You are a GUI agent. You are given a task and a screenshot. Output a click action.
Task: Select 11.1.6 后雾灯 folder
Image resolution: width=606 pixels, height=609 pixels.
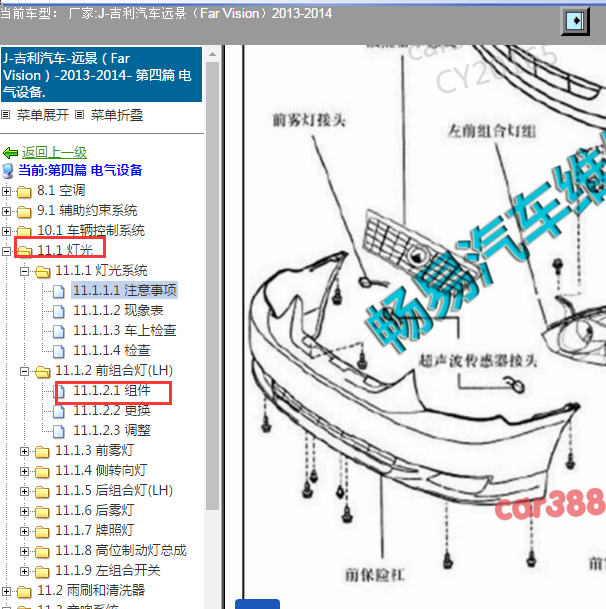click(x=94, y=510)
